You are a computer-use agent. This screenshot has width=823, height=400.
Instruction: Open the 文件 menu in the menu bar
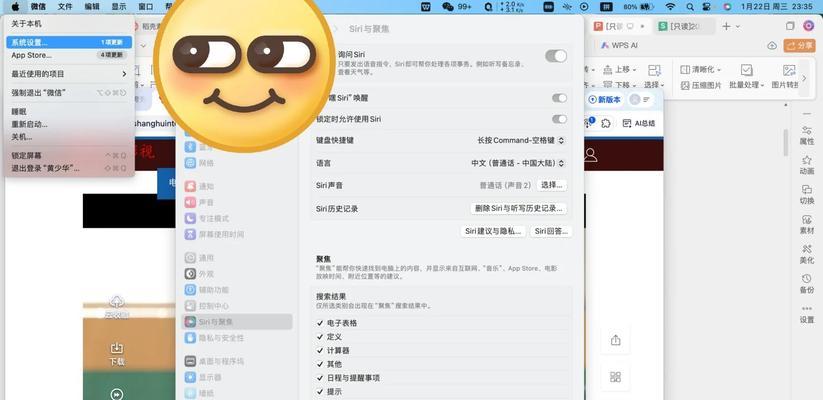[65, 7]
